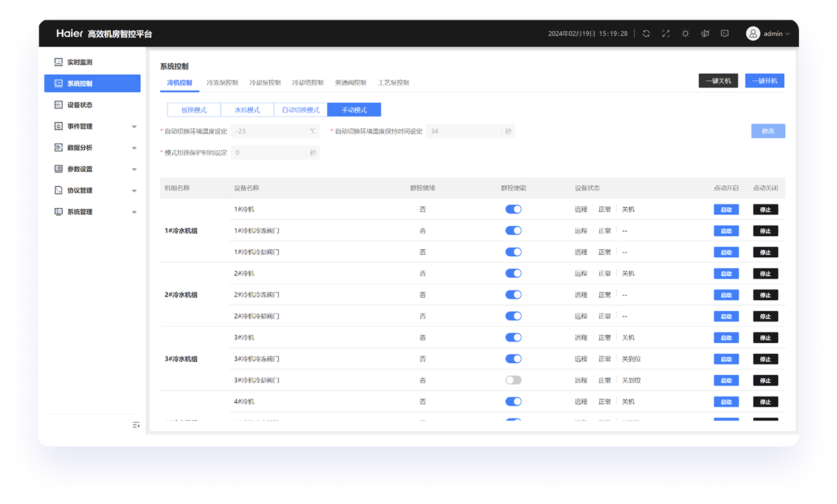
Task: Open 实时监测 from the sidebar
Action: pyautogui.click(x=80, y=62)
